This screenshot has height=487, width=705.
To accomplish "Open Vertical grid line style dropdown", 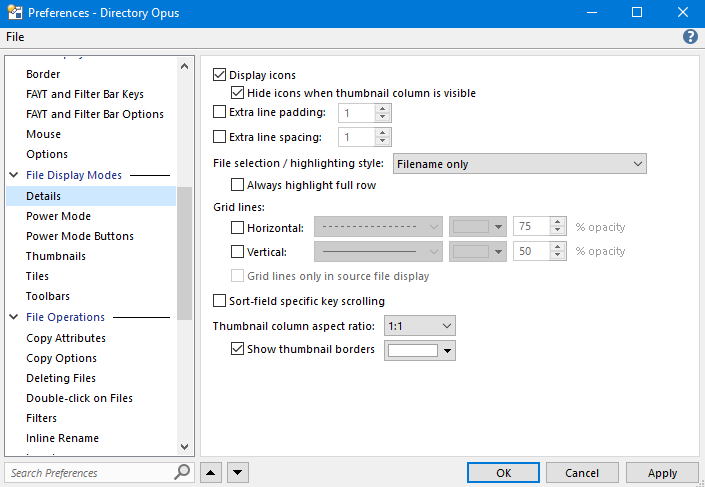I will 378,251.
